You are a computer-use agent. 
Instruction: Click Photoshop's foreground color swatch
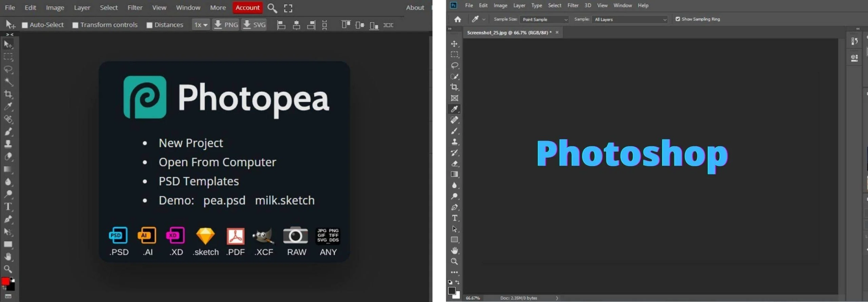tap(452, 290)
